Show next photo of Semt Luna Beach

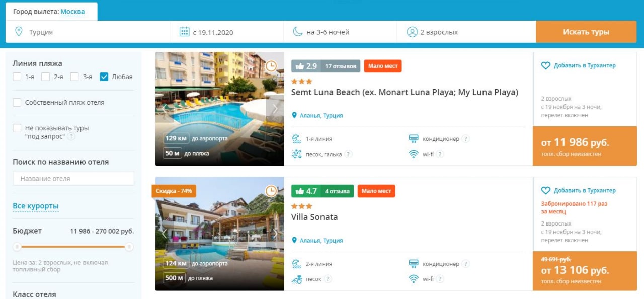click(275, 109)
